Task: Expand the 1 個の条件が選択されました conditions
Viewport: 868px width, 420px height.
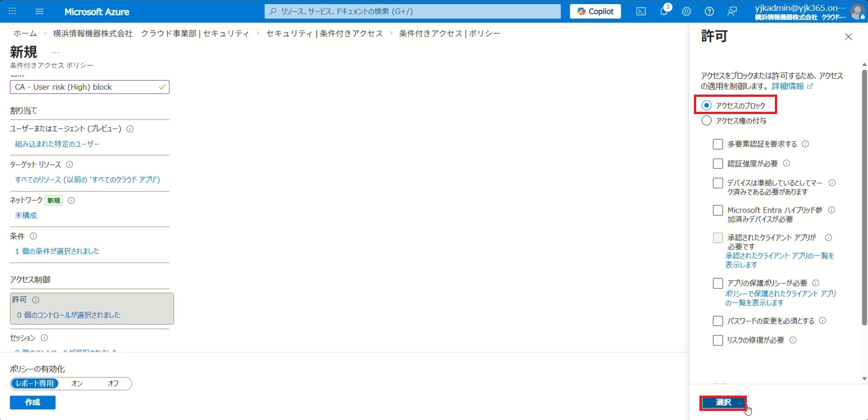Action: pos(57,251)
